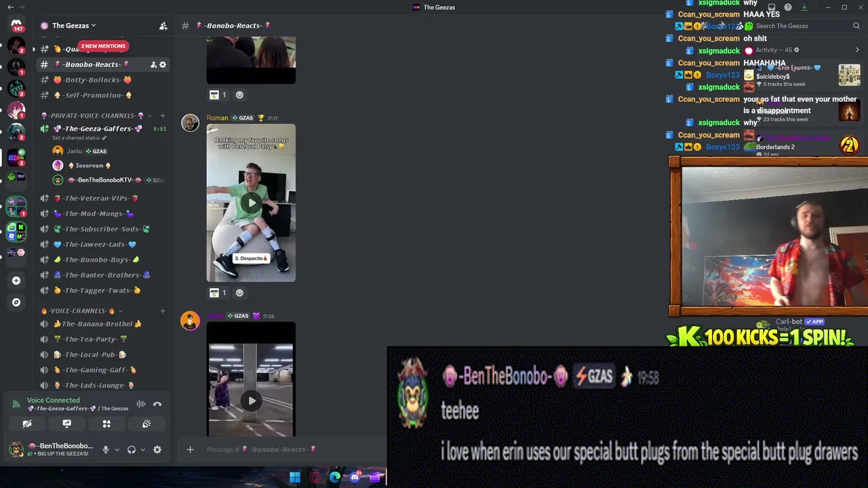
Task: Click the green download update icon
Action: pos(804,7)
